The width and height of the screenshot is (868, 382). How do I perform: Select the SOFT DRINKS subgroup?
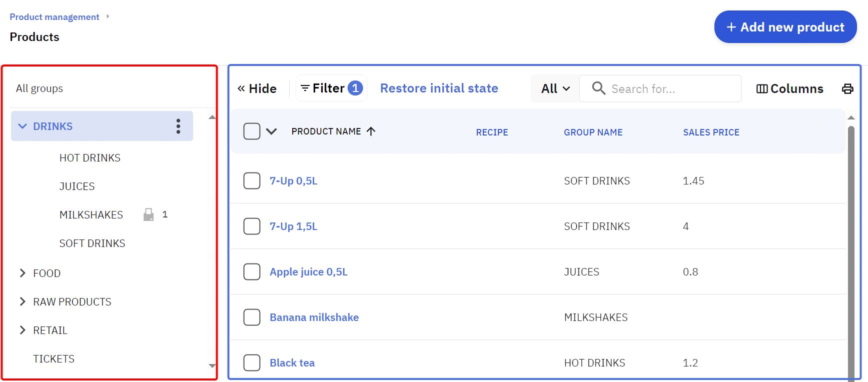click(92, 243)
